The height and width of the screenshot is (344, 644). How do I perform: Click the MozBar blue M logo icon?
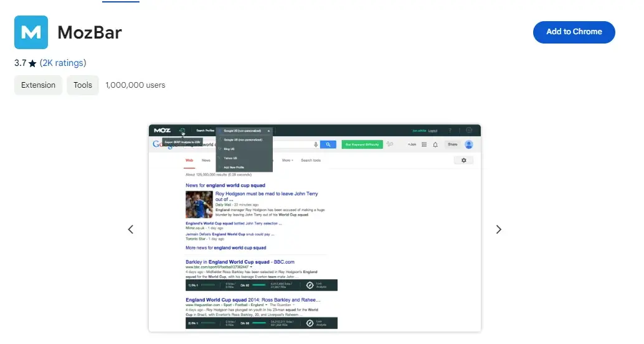pyautogui.click(x=31, y=32)
